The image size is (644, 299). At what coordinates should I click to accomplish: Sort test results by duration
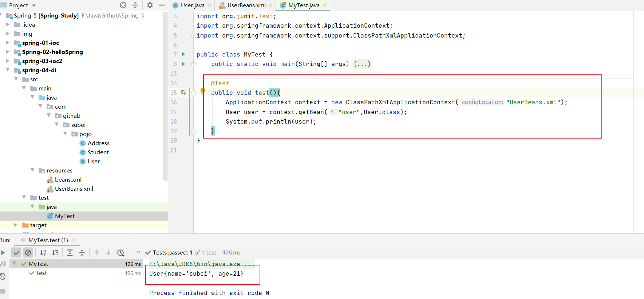tap(55, 252)
